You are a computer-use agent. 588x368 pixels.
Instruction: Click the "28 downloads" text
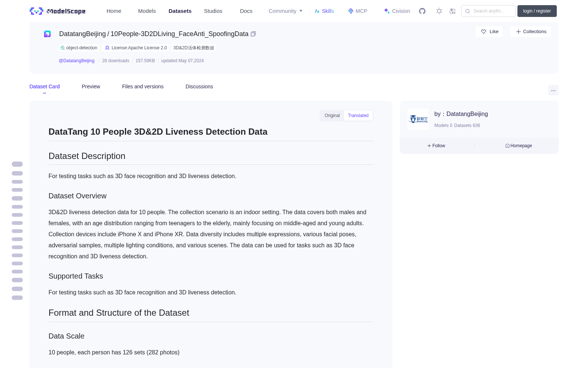coord(116,61)
